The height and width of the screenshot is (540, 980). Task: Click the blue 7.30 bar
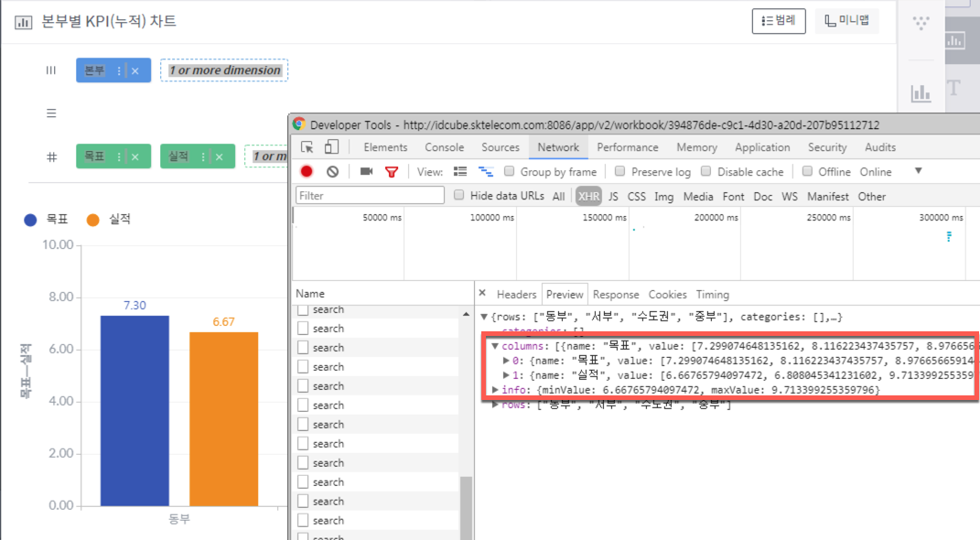coord(135,411)
